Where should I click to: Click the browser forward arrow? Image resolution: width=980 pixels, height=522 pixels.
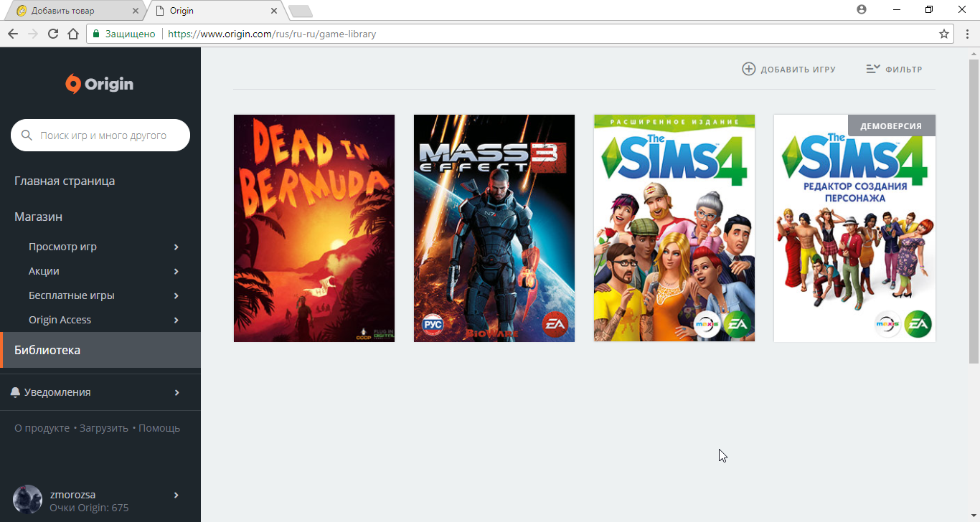pos(32,34)
